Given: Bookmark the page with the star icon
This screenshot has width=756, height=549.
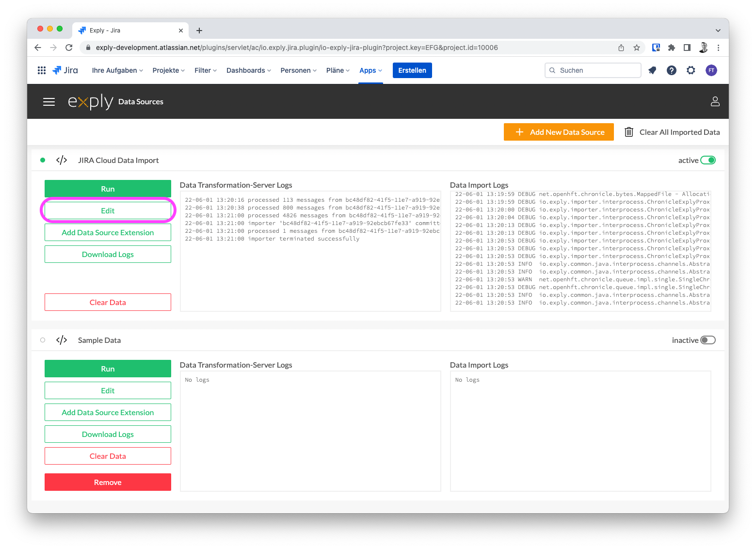Looking at the screenshot, I should coord(637,48).
